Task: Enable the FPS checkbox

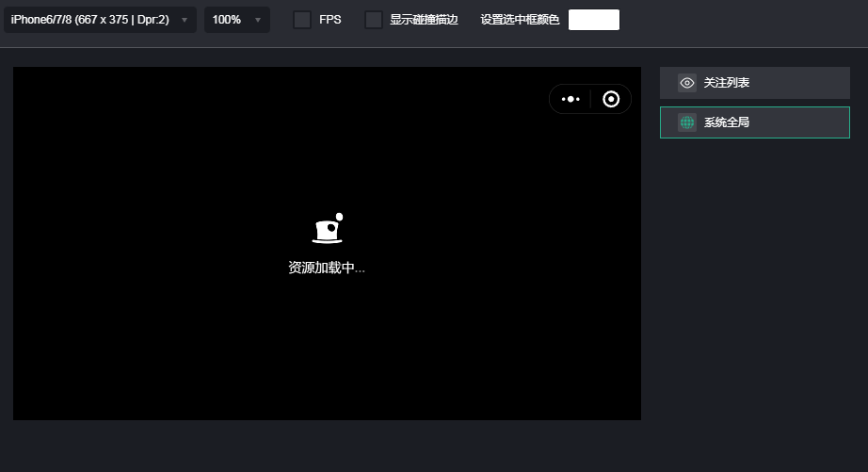Action: (301, 20)
